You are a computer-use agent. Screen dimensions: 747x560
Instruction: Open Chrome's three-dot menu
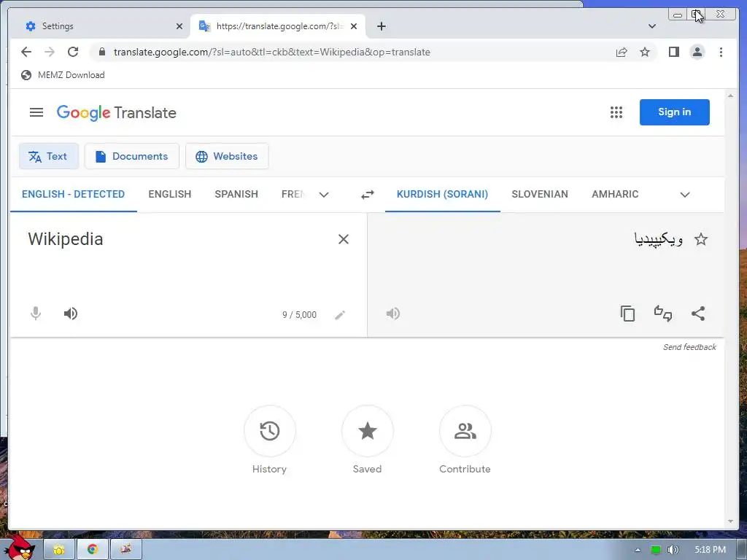click(x=721, y=52)
